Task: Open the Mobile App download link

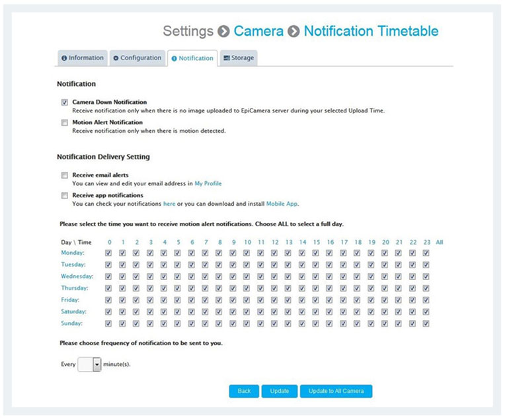Action: tap(282, 204)
